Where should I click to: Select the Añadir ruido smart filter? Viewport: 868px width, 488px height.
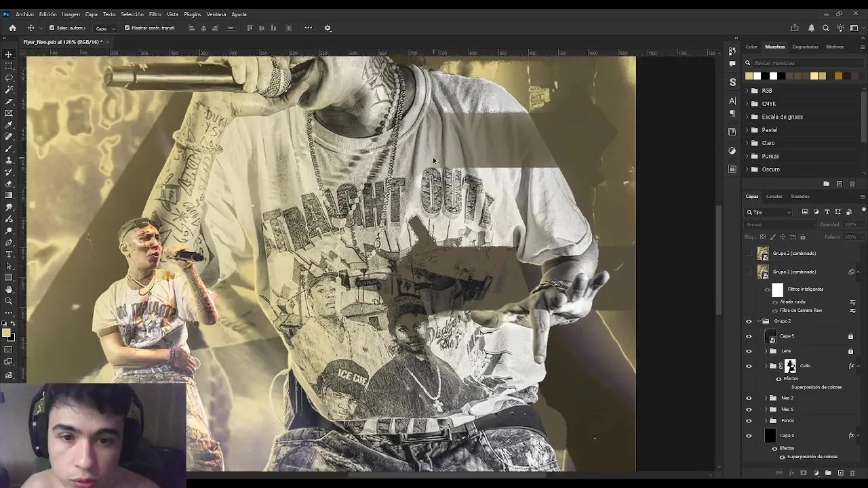[x=793, y=302]
